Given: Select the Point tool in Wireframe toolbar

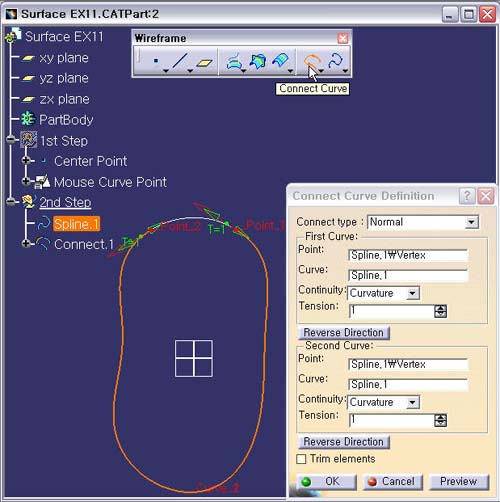Looking at the screenshot, I should (156, 61).
